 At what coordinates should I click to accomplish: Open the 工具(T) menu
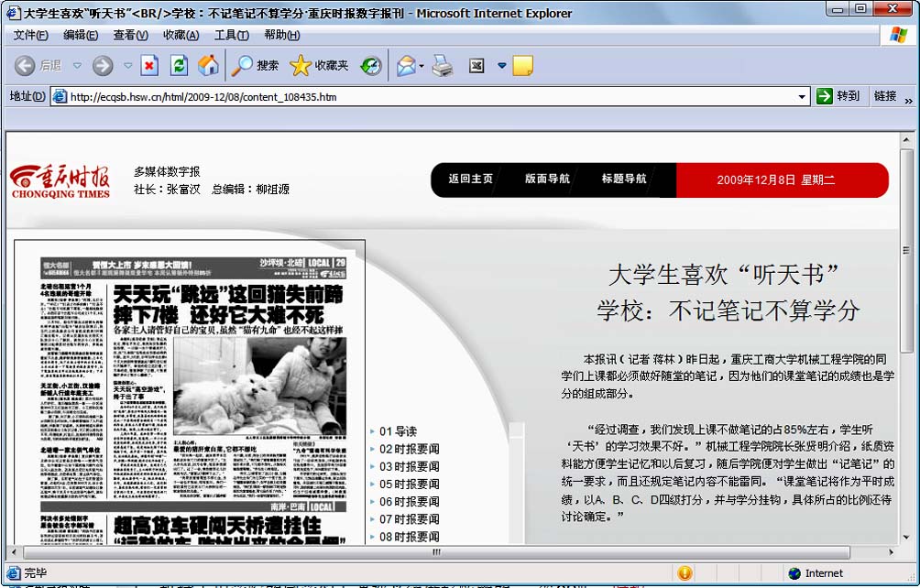click(x=231, y=35)
